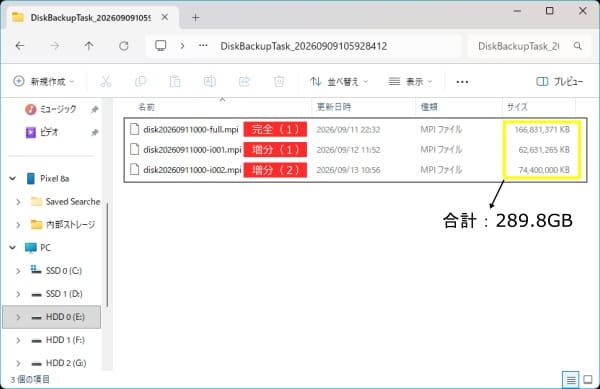Viewport: 600px width, 389px height.
Task: Sort by the 種類 column header
Action: click(x=429, y=107)
